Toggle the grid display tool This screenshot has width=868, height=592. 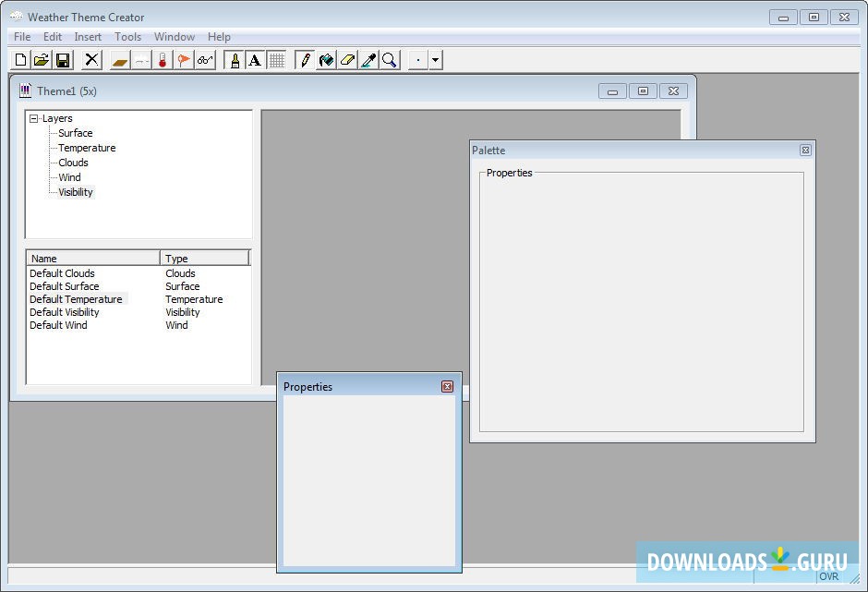point(277,59)
